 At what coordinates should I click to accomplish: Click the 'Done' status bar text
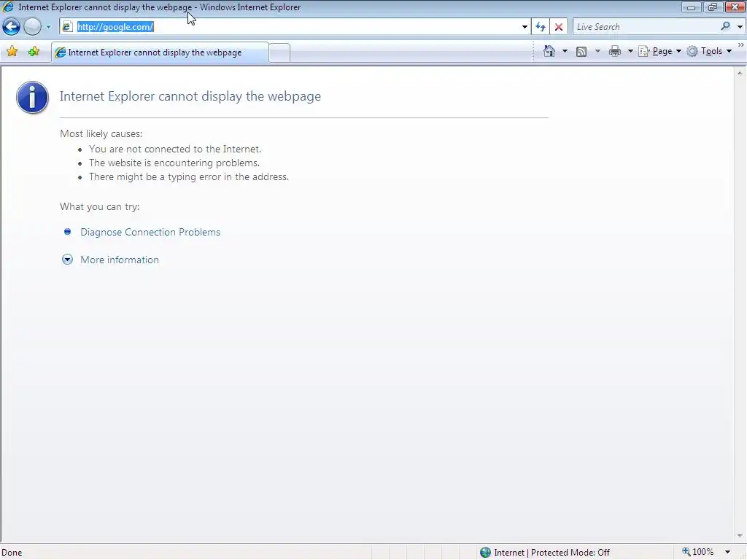pos(12,553)
